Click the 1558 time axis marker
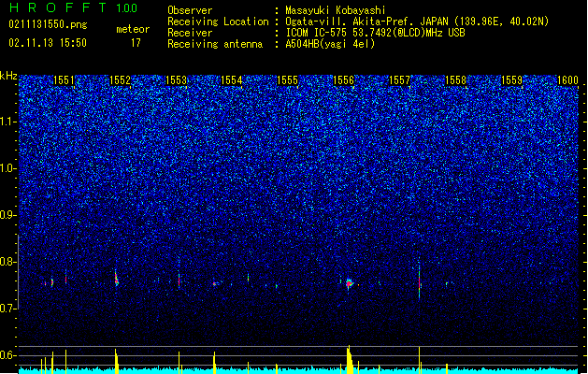 [x=455, y=80]
